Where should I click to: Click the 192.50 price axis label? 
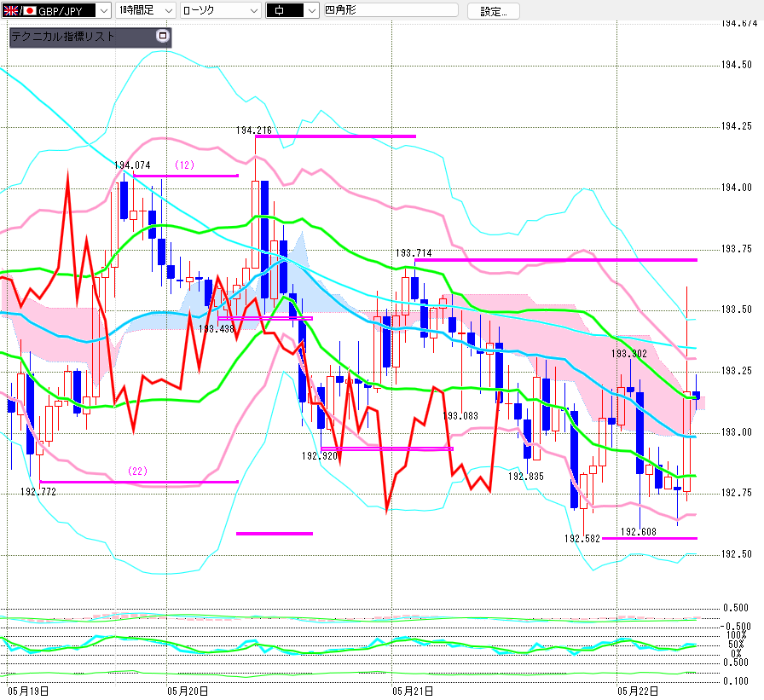(737, 554)
